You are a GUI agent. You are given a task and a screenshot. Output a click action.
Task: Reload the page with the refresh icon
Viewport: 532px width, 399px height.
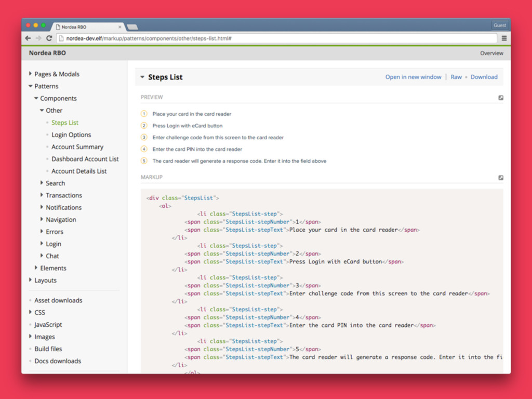49,38
